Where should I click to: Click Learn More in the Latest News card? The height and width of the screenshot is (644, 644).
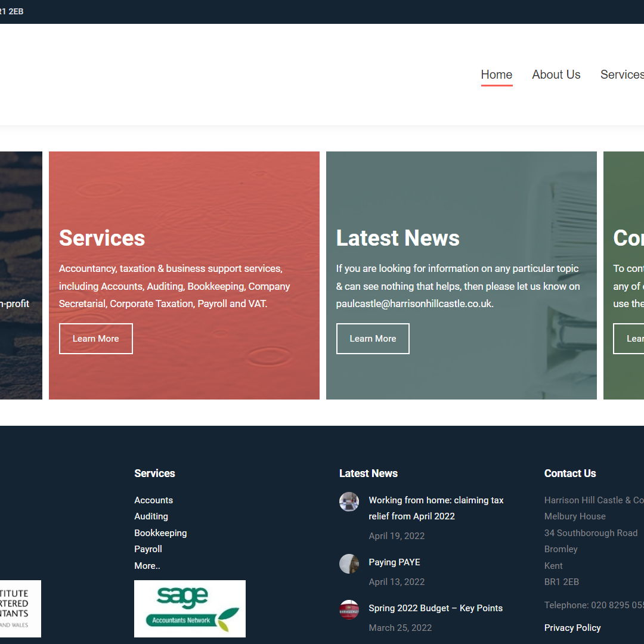[373, 339]
